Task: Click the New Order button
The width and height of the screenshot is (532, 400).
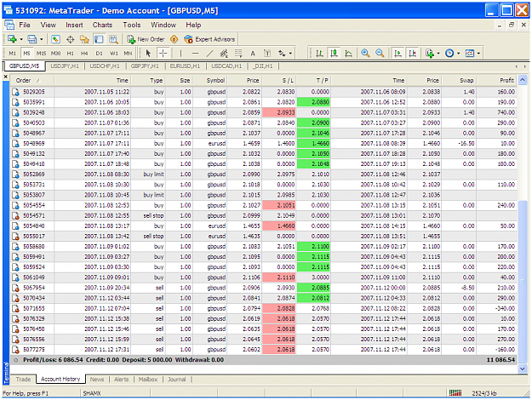Action: tap(146, 39)
